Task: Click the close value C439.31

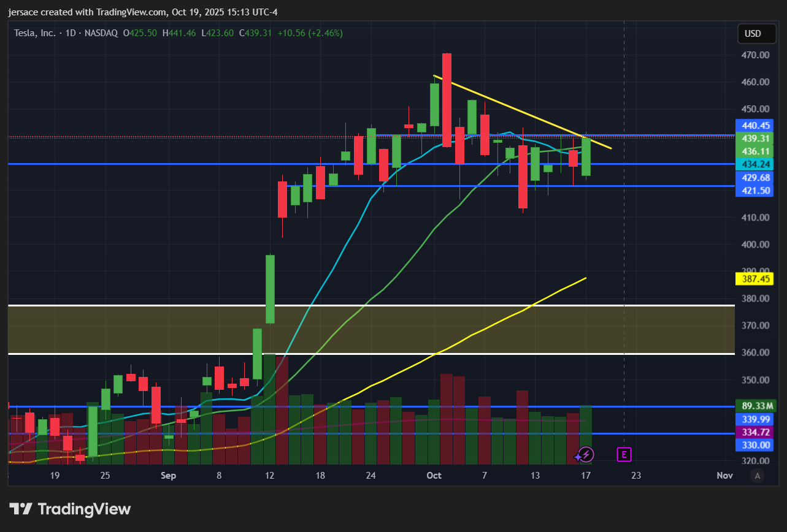Action: pos(255,33)
